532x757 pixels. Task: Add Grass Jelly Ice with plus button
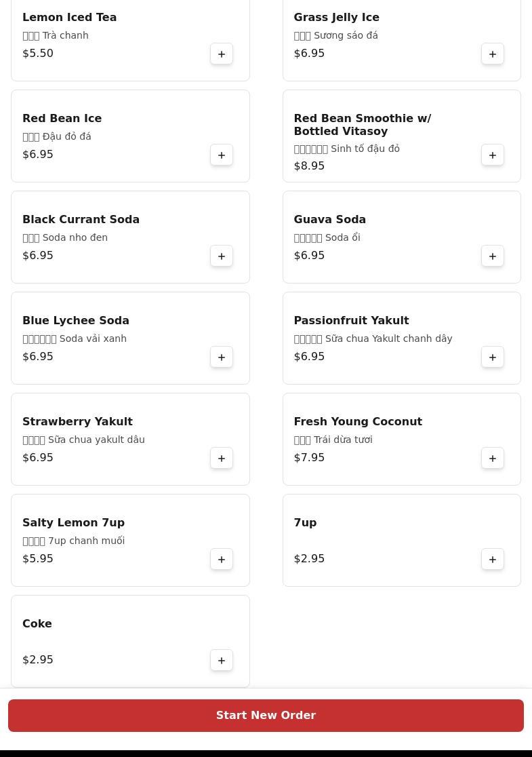(493, 54)
